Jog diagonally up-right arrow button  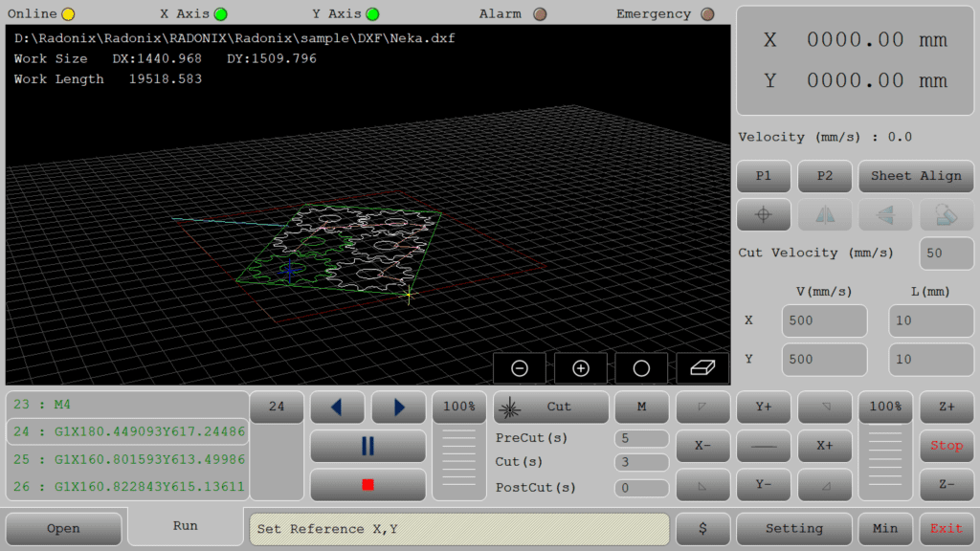click(824, 407)
